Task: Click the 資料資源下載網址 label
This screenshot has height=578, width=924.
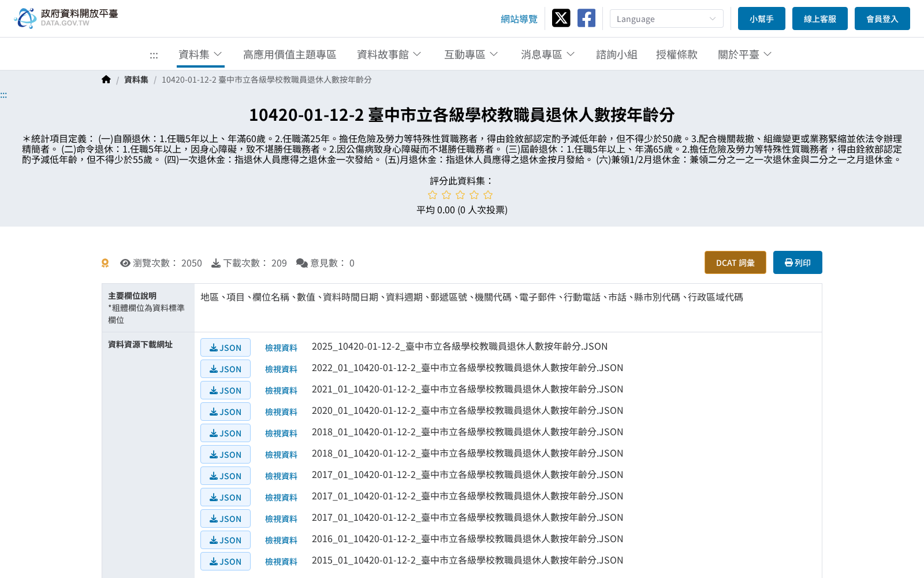Action: [140, 344]
